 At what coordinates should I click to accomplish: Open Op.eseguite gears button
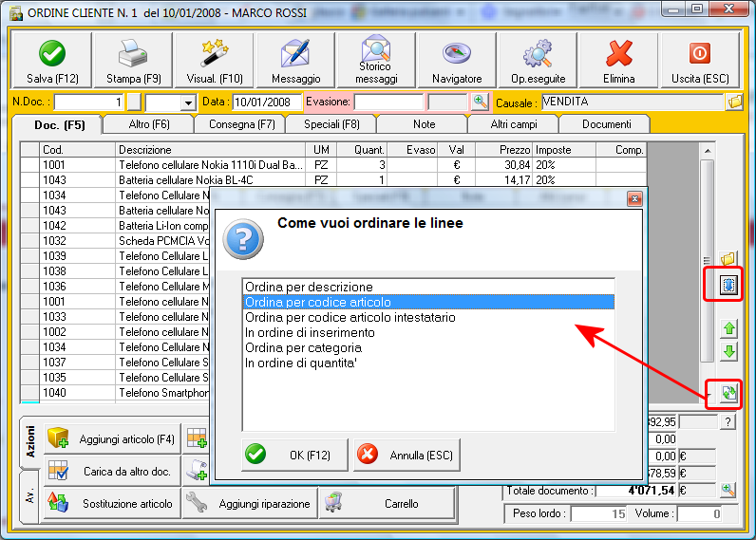tap(539, 61)
